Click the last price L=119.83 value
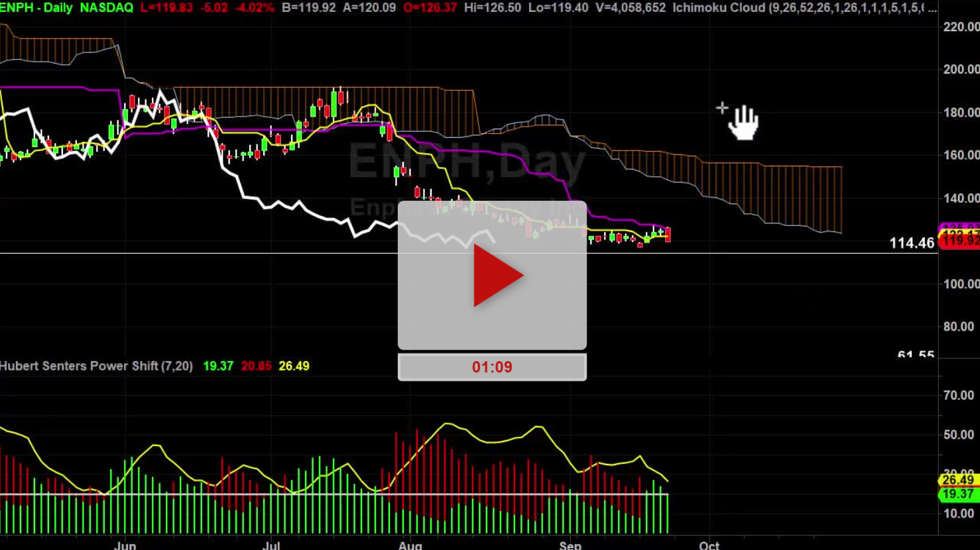This screenshot has width=980, height=550. pos(167,8)
